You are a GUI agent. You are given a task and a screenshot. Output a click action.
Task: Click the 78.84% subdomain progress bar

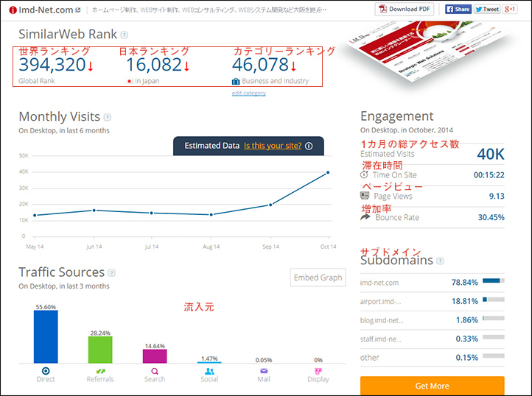494,280
